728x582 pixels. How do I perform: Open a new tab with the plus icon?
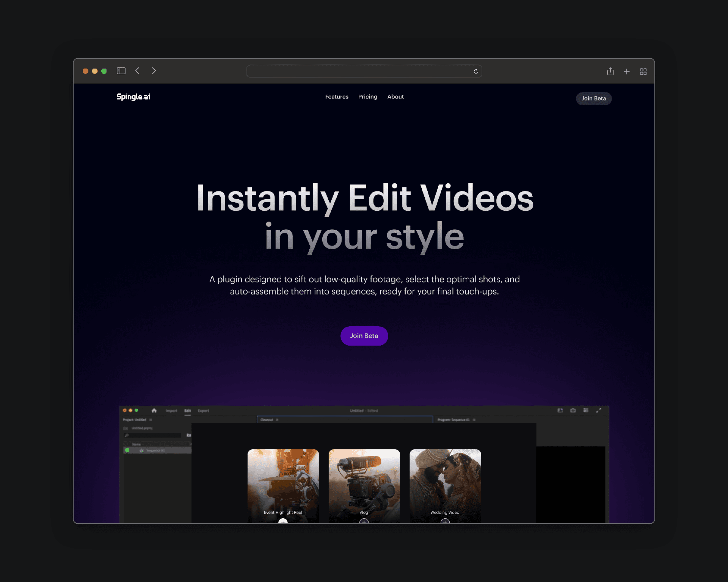[627, 71]
